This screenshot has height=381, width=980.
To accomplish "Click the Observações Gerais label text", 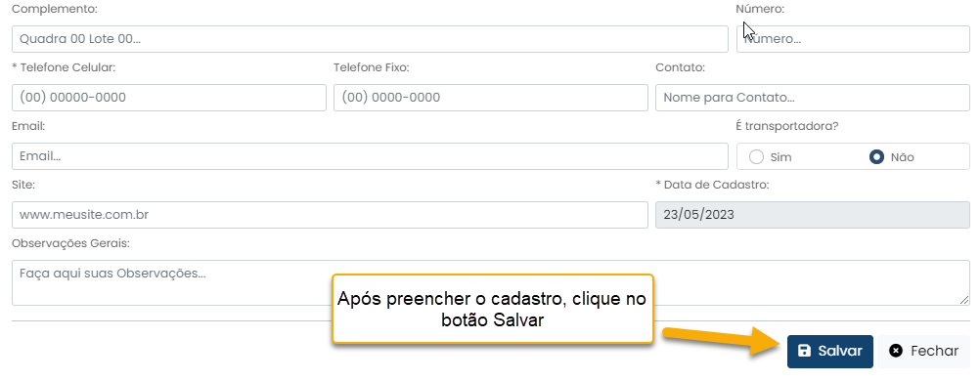I will [x=70, y=243].
